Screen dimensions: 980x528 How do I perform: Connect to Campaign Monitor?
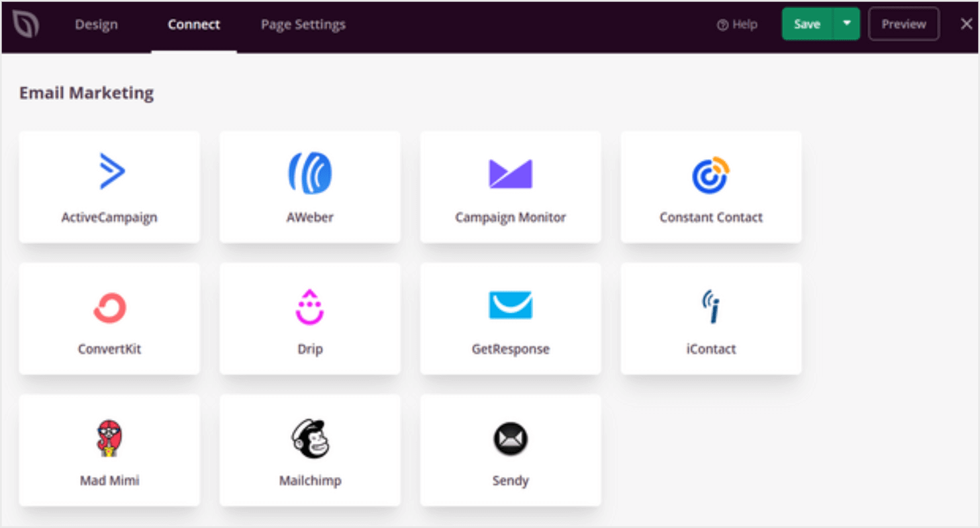pos(510,186)
